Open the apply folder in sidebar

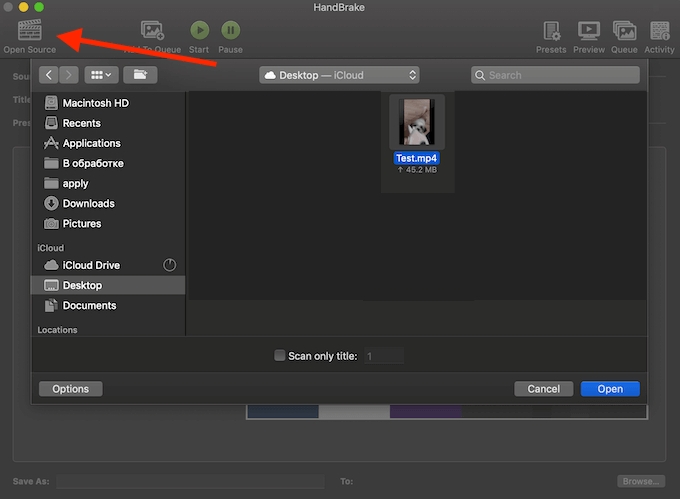point(108,183)
